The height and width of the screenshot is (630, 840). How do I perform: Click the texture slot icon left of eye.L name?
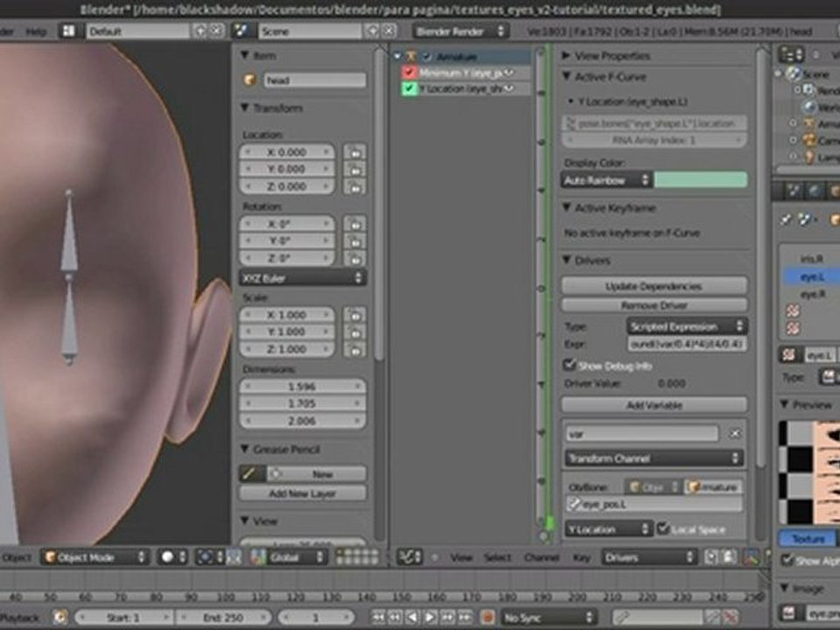(x=788, y=354)
